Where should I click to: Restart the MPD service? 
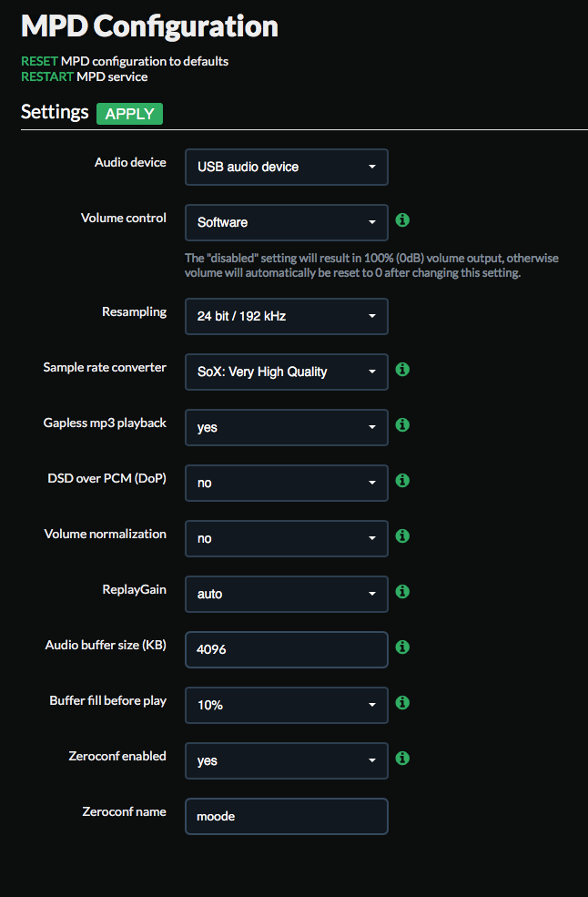pyautogui.click(x=47, y=76)
